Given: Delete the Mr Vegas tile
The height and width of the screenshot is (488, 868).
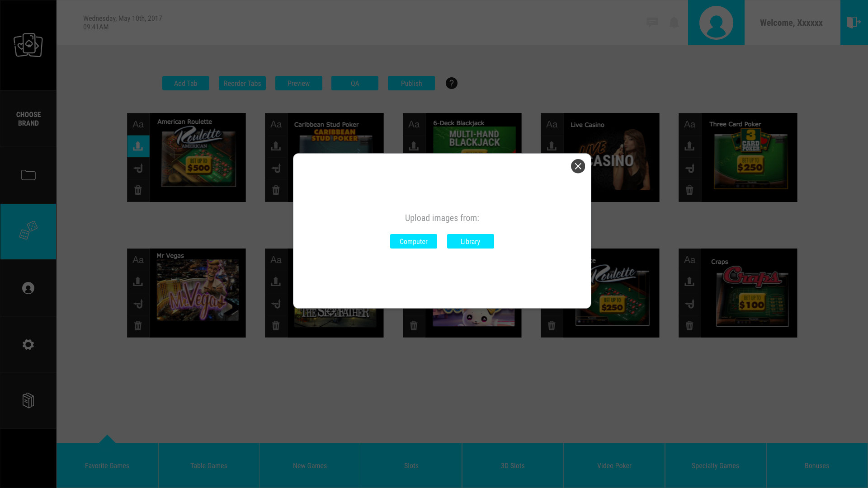Looking at the screenshot, I should (138, 326).
